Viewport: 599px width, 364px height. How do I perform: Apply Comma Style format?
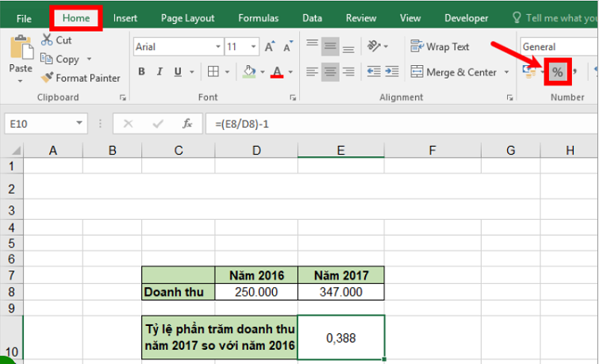(574, 71)
